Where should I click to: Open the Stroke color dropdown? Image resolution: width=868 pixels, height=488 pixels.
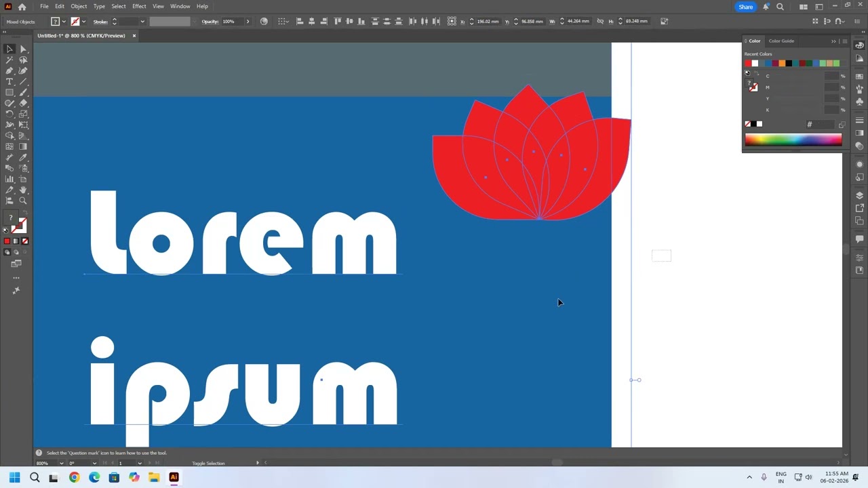point(83,22)
